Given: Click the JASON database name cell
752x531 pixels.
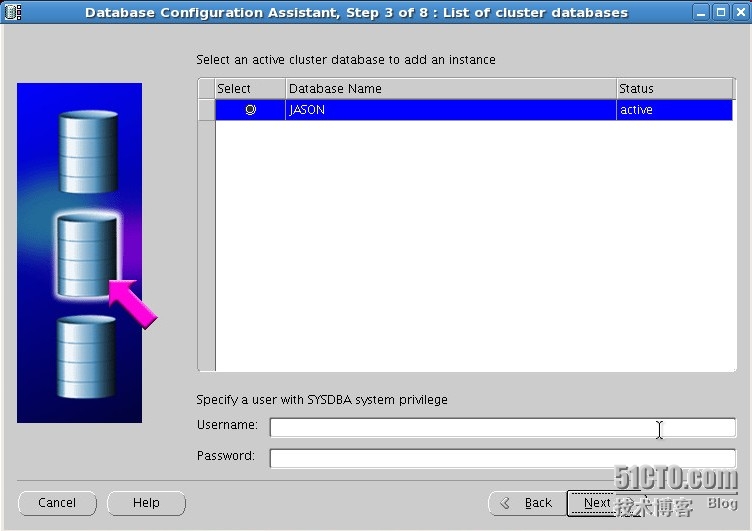Looking at the screenshot, I should click(450, 110).
